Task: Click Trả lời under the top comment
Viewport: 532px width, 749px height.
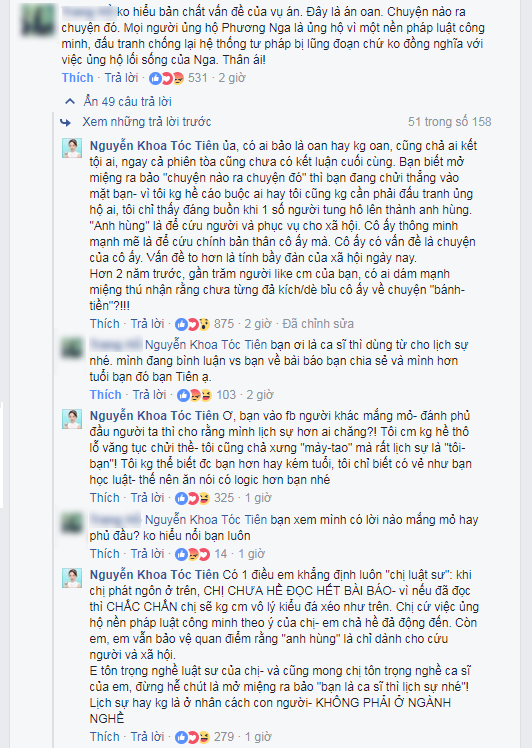Action: tap(121, 78)
